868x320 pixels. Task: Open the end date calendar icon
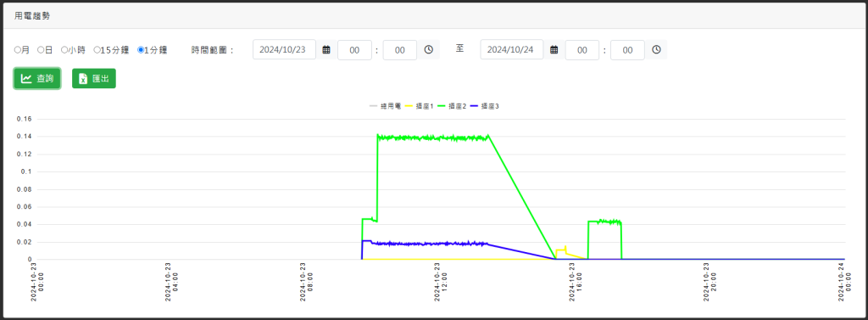(554, 50)
